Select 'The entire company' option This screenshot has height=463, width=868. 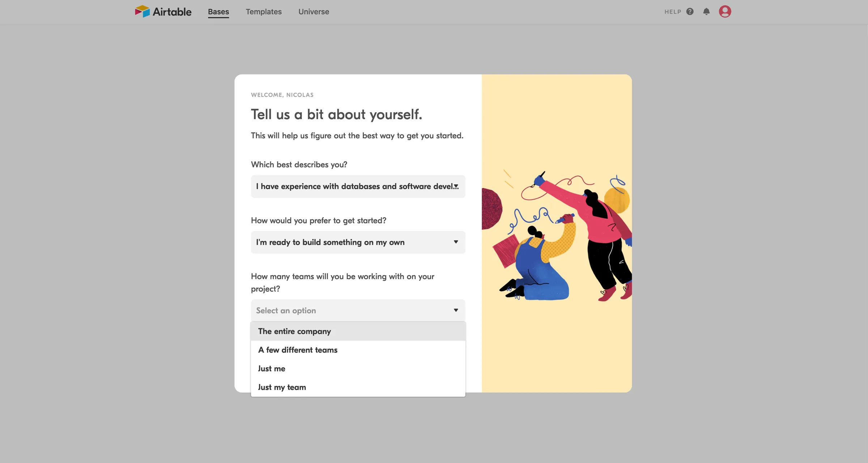pos(294,330)
